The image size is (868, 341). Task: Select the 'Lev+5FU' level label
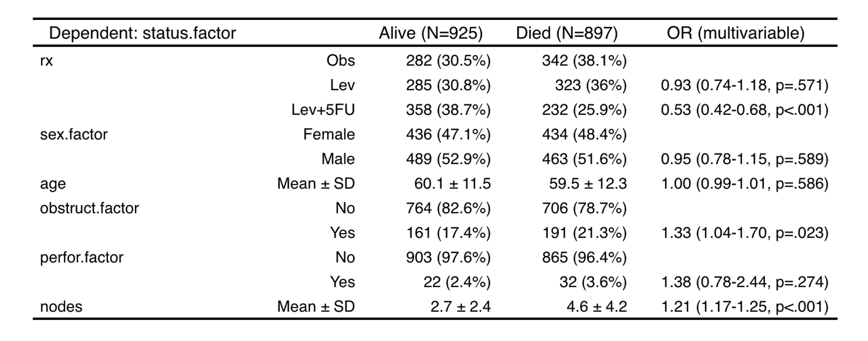point(323,110)
